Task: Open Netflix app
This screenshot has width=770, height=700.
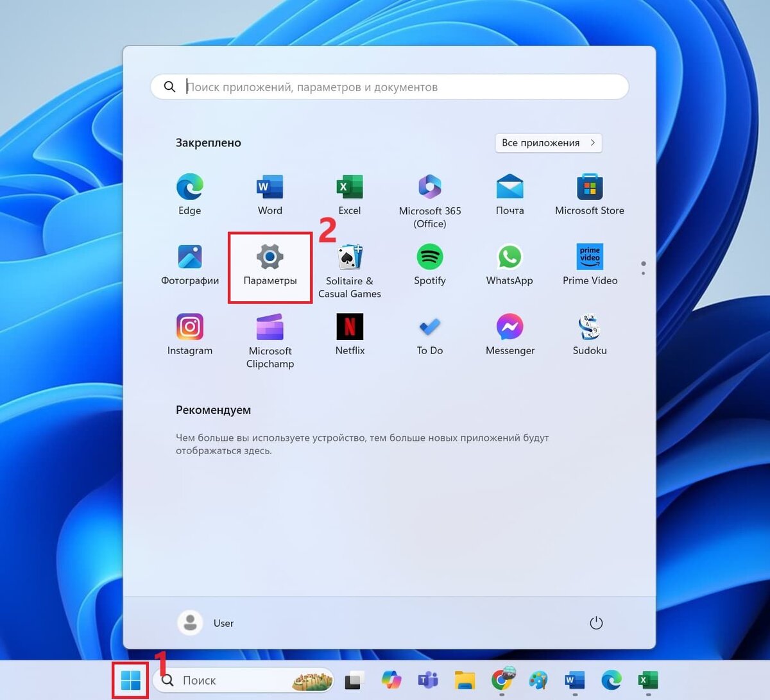Action: pos(350,335)
